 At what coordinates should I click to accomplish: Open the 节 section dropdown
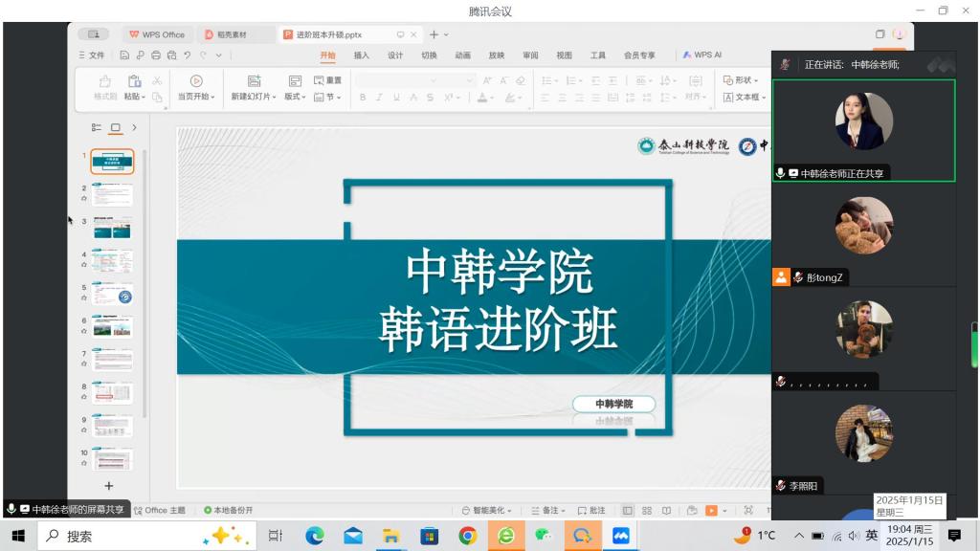click(327, 97)
